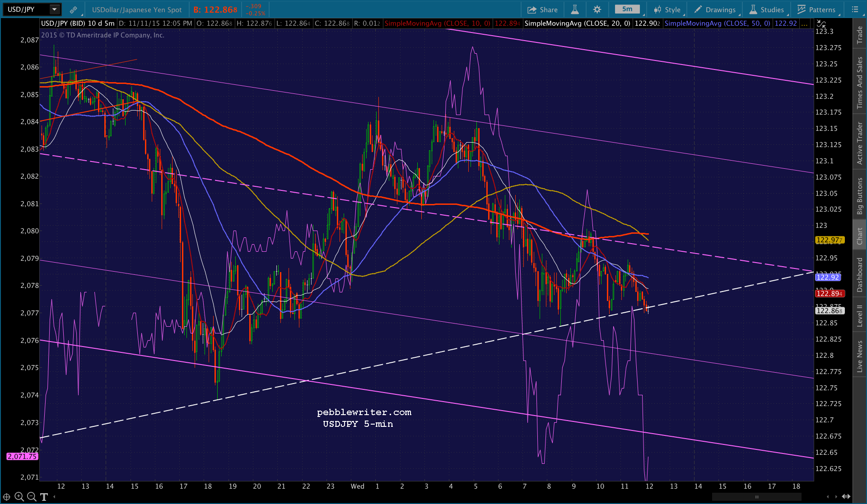Open the 5m timeframe selector
867x504 pixels.
point(627,9)
